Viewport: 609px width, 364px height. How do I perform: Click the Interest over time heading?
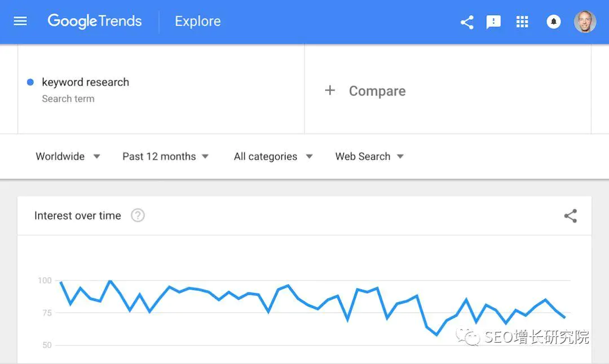(78, 215)
